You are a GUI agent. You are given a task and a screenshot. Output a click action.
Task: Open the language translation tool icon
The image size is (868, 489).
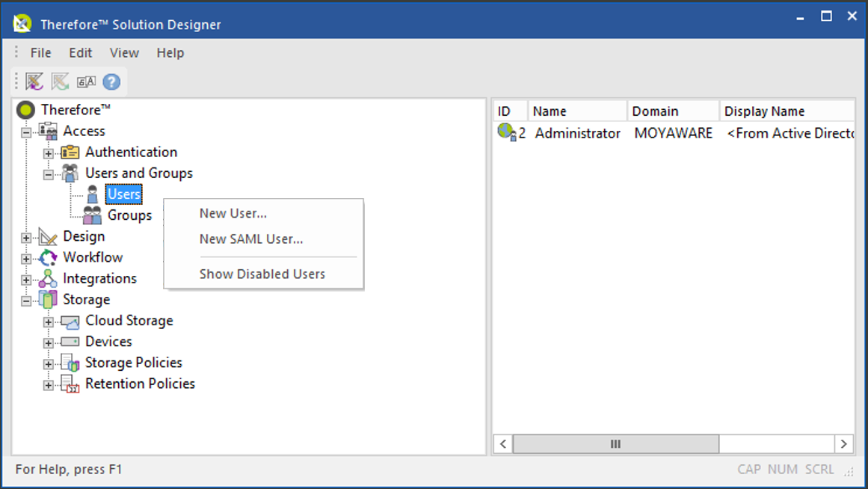pos(86,81)
